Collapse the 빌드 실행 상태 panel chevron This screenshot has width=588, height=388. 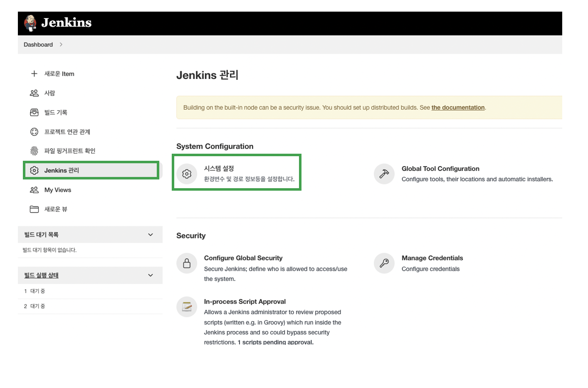click(151, 275)
